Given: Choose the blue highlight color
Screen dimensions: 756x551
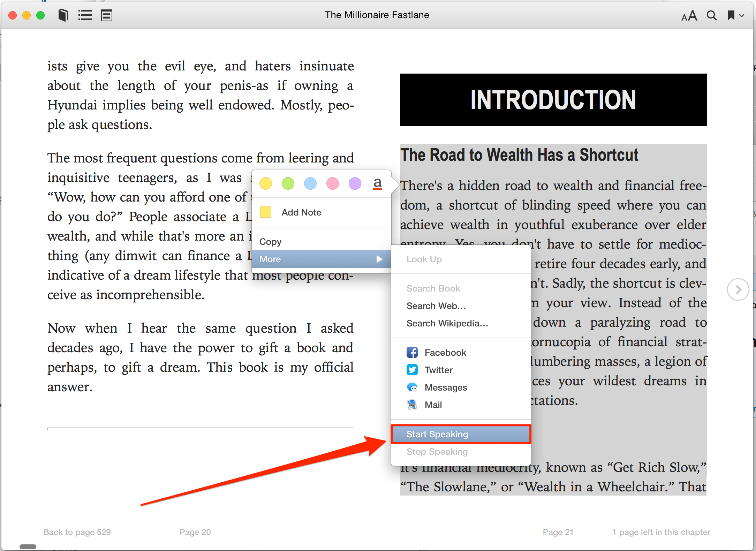Looking at the screenshot, I should tap(310, 183).
